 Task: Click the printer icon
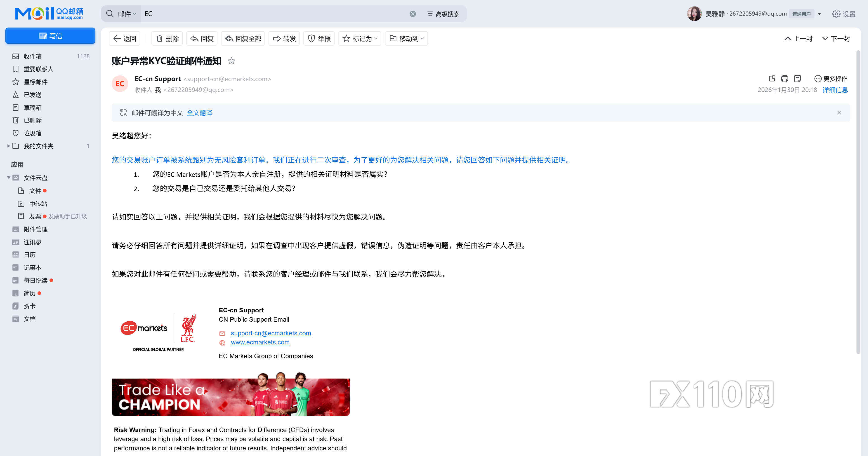(x=784, y=79)
